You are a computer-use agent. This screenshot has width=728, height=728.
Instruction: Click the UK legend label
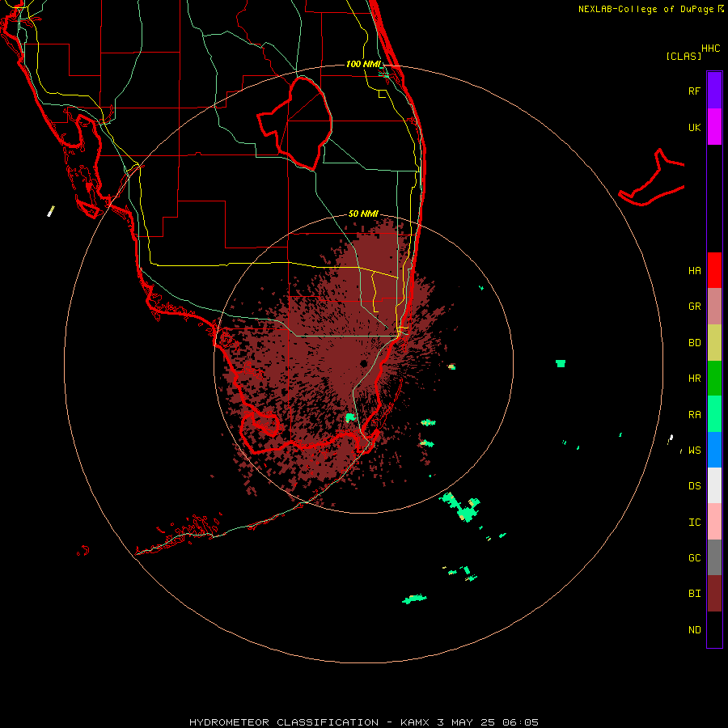[694, 128]
